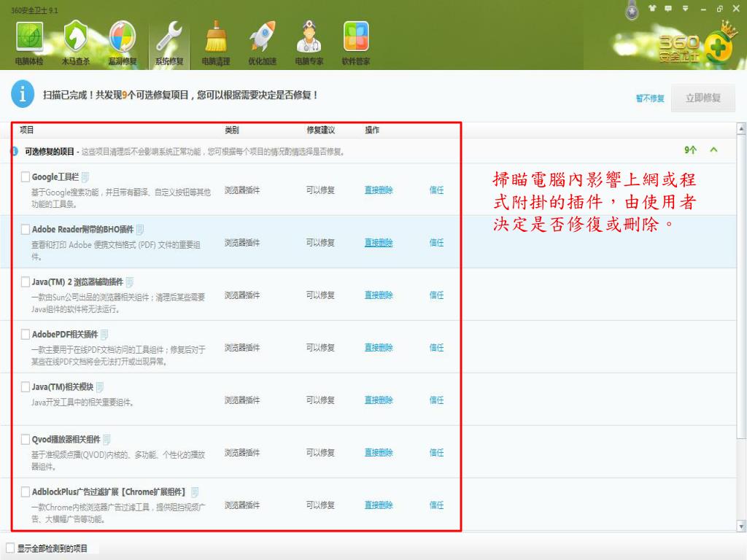The image size is (747, 560).
Task: Click the 项目 column header
Action: 27,130
